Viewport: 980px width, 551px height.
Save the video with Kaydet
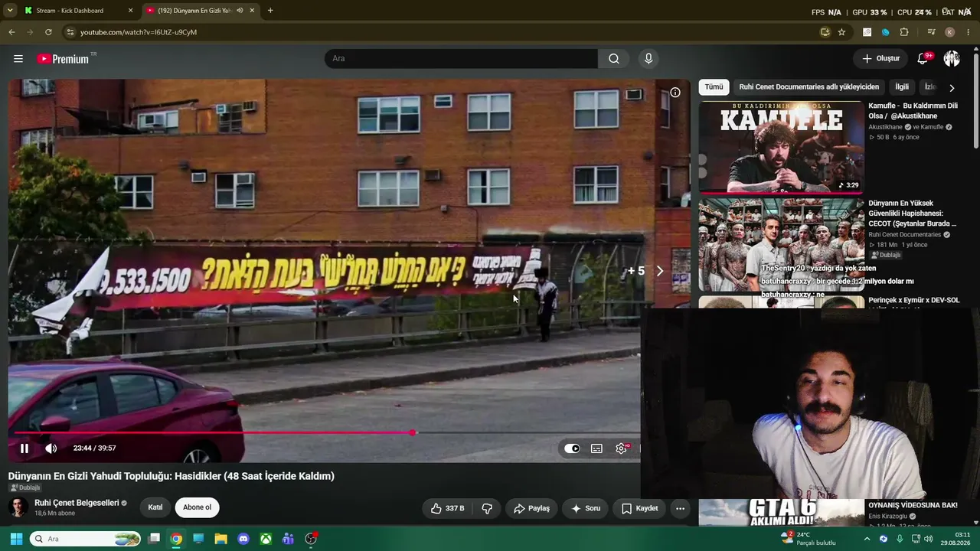point(639,508)
